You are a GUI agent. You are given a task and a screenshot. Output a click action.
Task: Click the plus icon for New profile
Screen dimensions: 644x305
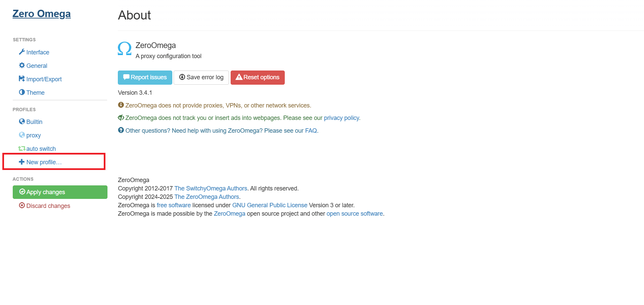click(22, 162)
